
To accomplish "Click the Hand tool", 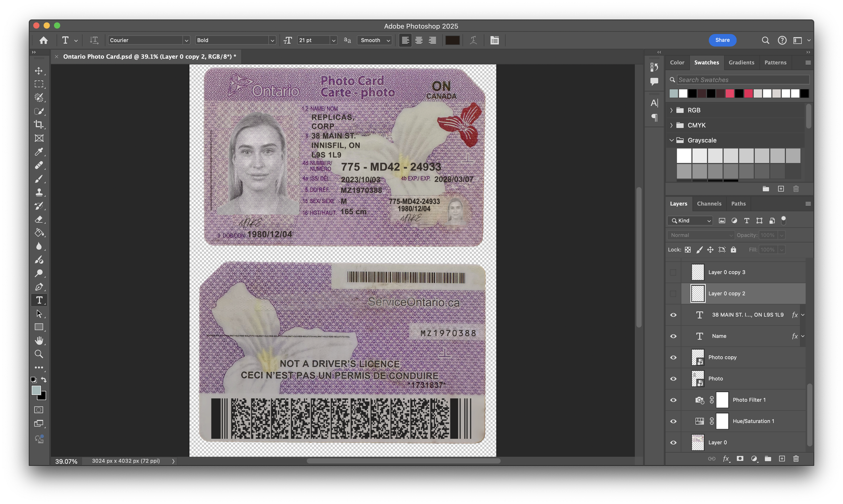I will [x=39, y=340].
